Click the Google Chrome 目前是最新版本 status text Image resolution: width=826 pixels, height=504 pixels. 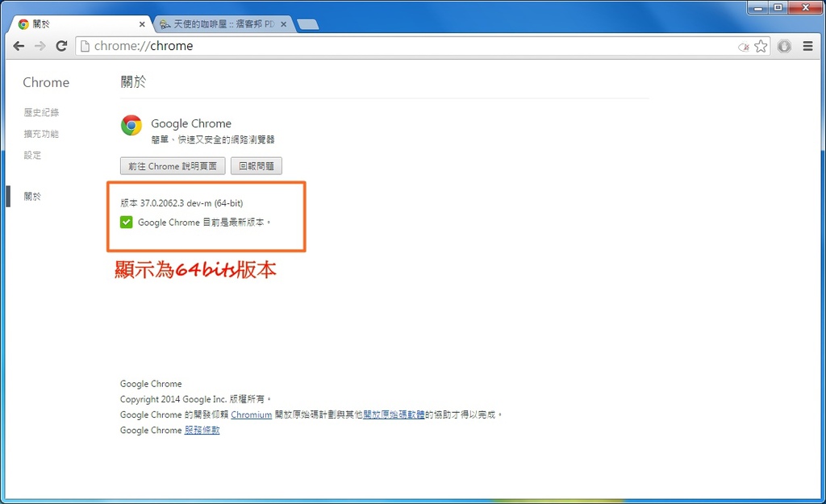point(204,223)
